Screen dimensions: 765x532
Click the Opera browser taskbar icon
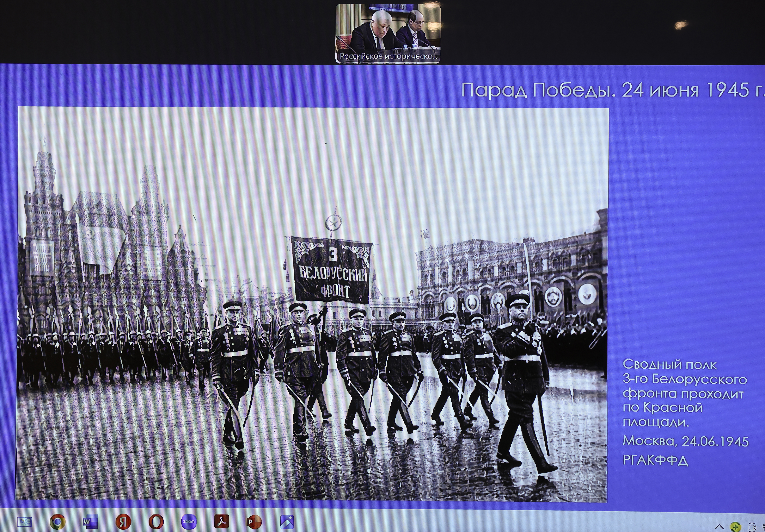[156, 522]
